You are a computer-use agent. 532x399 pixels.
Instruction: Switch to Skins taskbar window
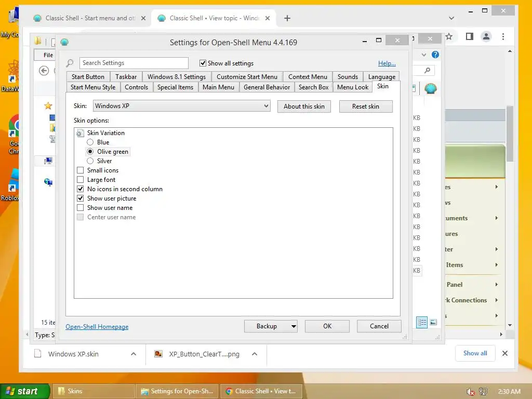pos(94,391)
